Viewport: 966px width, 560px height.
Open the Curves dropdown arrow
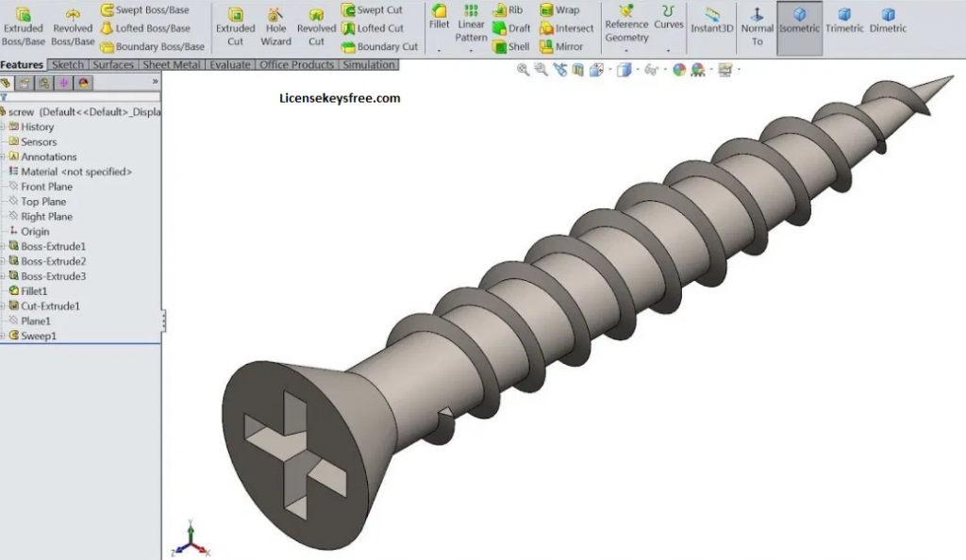669,51
